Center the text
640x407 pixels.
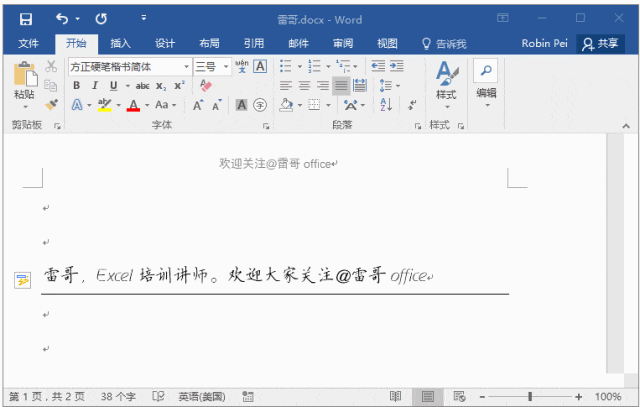[x=304, y=85]
